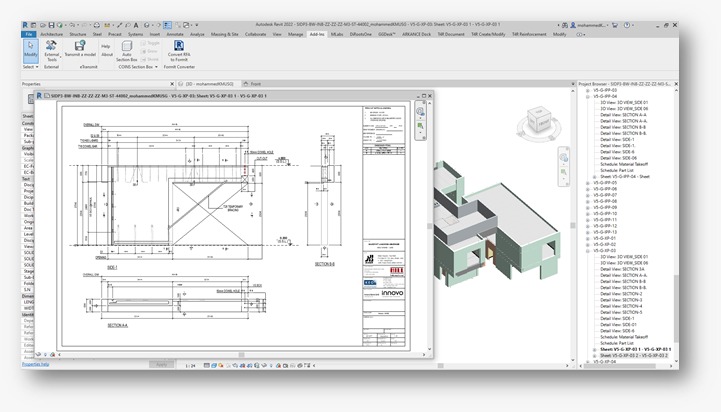
Task: Expand Sheet V5-G-IPP-04 node
Action: [595, 177]
